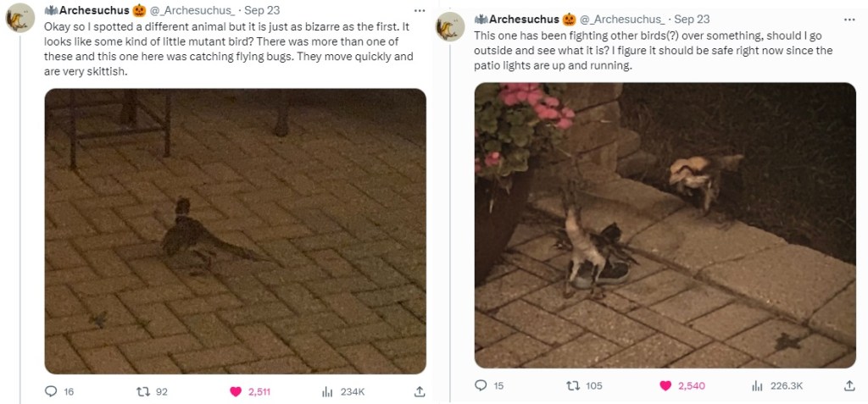
Task: Click the @_Archesuchus_ handle on right tweet
Action: pos(622,19)
